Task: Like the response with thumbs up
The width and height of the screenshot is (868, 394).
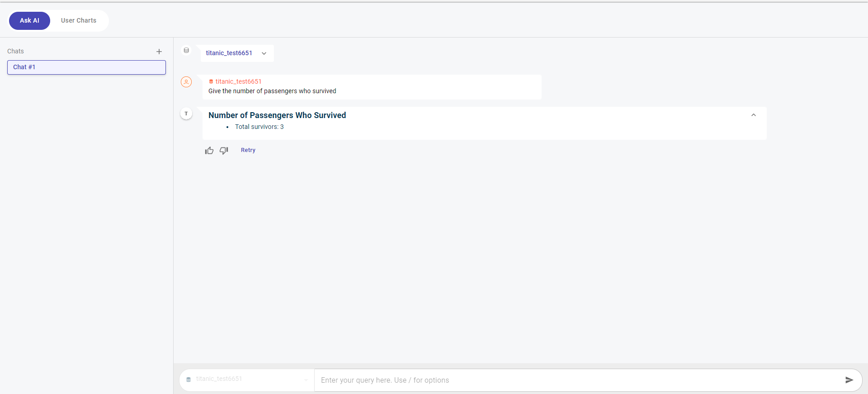Action: [209, 151]
